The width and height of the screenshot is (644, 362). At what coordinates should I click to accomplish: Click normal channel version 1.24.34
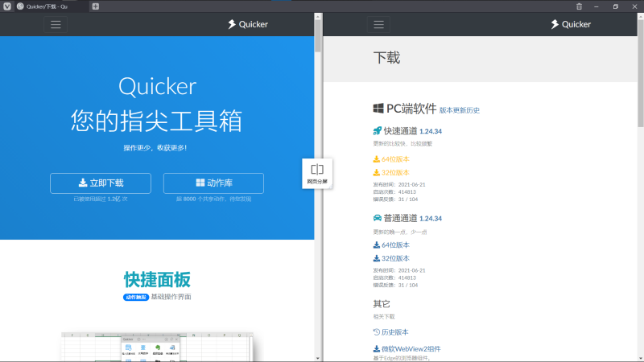coord(431,218)
